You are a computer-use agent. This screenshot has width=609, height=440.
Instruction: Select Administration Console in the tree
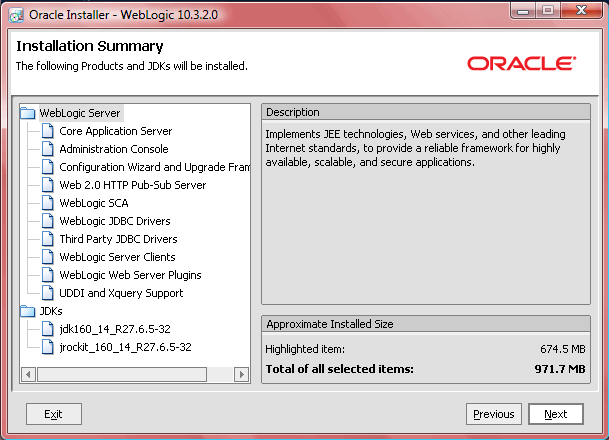(x=114, y=149)
